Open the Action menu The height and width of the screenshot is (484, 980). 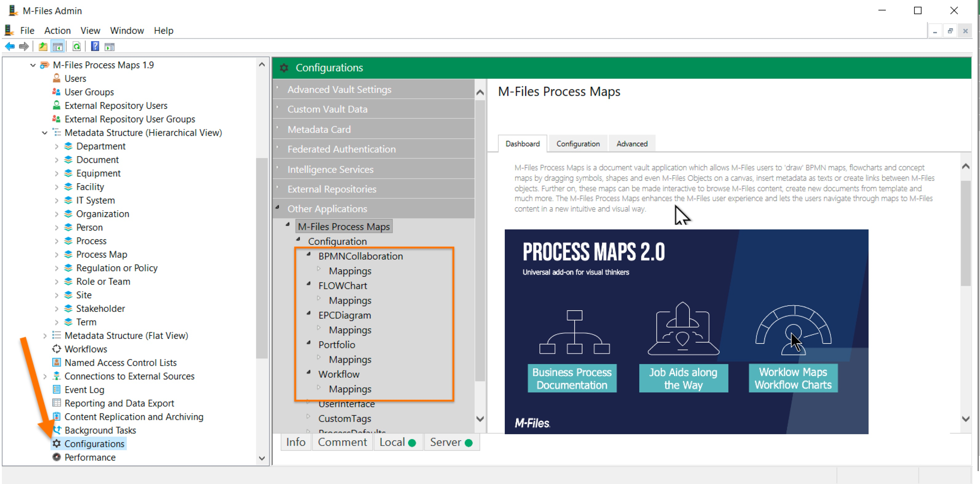[x=57, y=30]
